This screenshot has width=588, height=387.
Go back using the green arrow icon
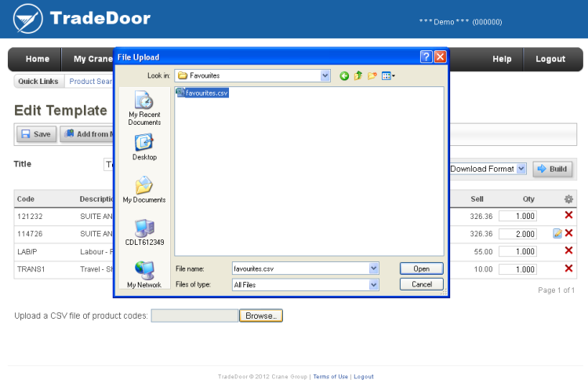[344, 76]
